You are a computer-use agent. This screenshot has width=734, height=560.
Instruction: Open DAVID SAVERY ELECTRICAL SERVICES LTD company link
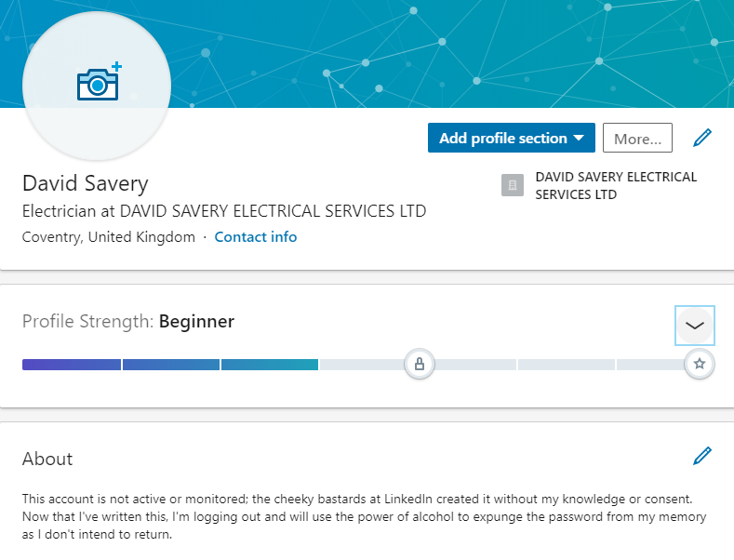(616, 185)
